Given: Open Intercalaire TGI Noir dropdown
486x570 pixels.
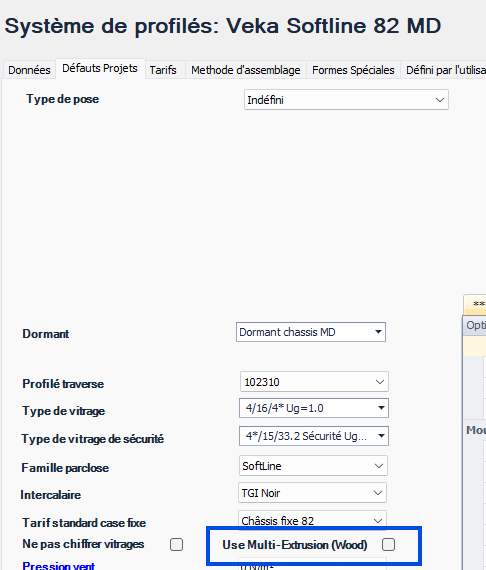Looking at the screenshot, I should (x=312, y=493).
